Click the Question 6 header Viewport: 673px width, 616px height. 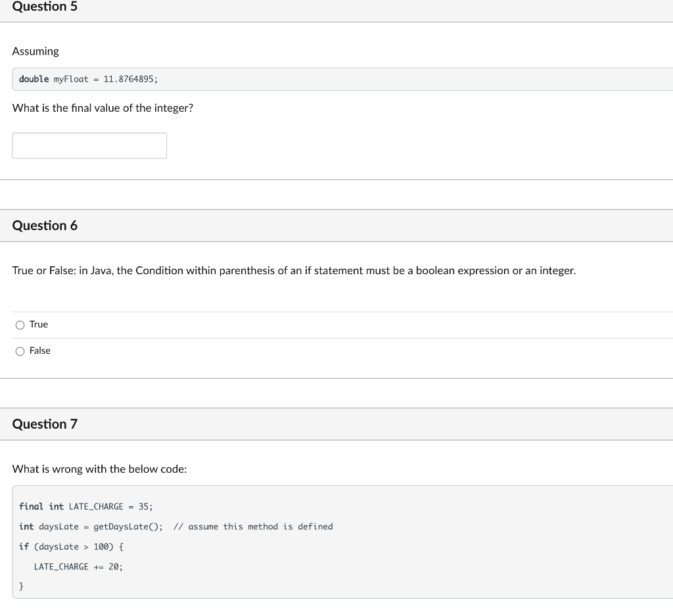click(x=45, y=225)
